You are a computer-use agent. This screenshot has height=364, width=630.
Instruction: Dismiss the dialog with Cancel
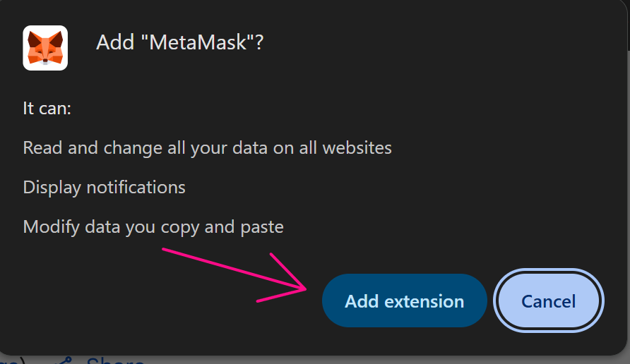548,301
